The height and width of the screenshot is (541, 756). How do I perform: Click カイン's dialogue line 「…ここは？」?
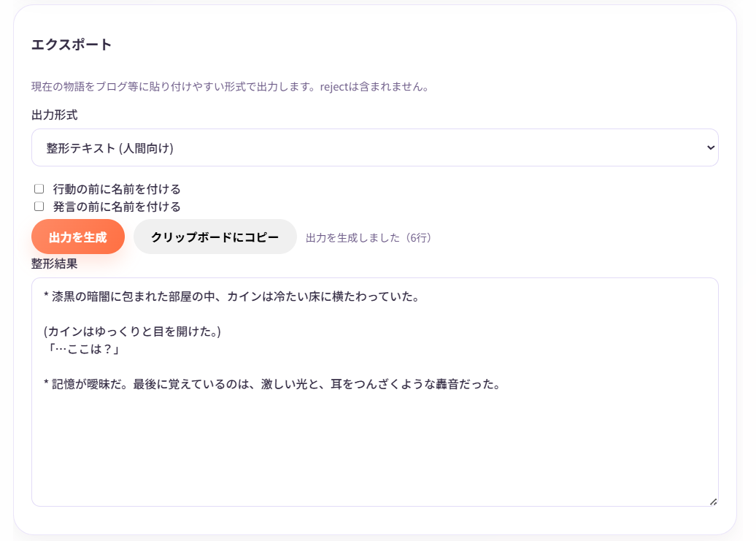[77, 350]
